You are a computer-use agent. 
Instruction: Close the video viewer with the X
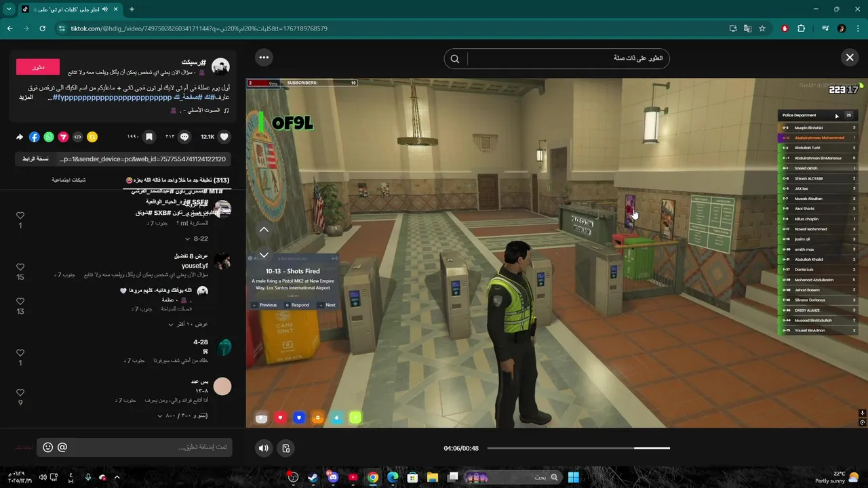[x=850, y=58]
